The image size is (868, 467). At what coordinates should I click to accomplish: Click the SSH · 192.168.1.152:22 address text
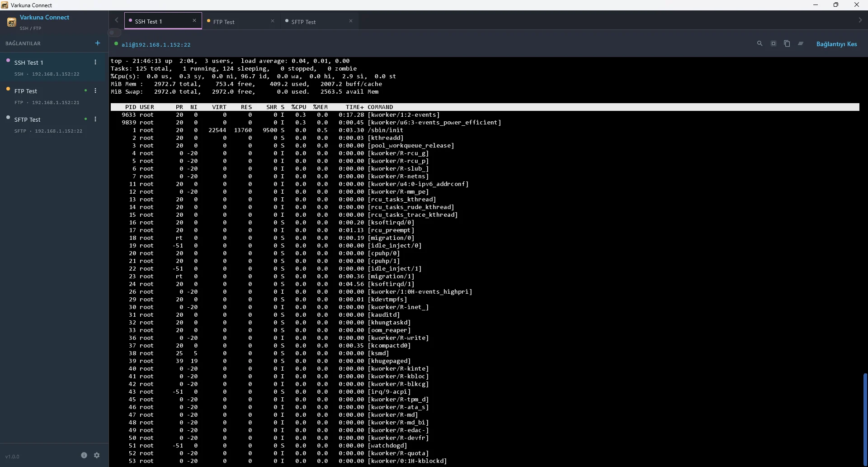tap(47, 74)
